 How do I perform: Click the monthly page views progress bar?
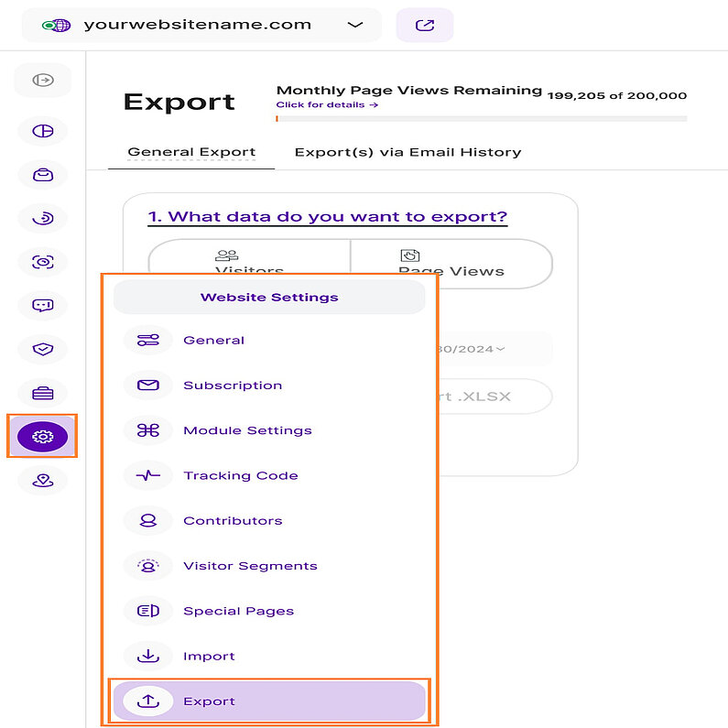pos(481,119)
